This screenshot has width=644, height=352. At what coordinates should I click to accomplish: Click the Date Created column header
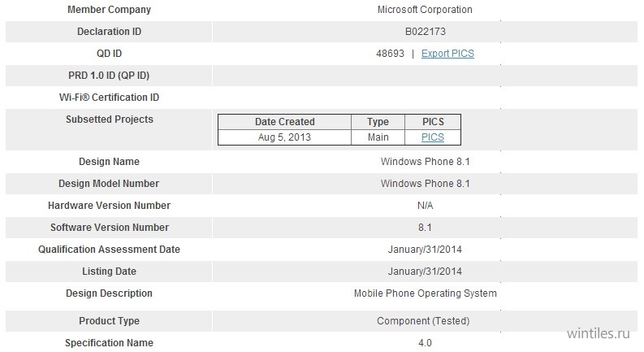pyautogui.click(x=284, y=122)
